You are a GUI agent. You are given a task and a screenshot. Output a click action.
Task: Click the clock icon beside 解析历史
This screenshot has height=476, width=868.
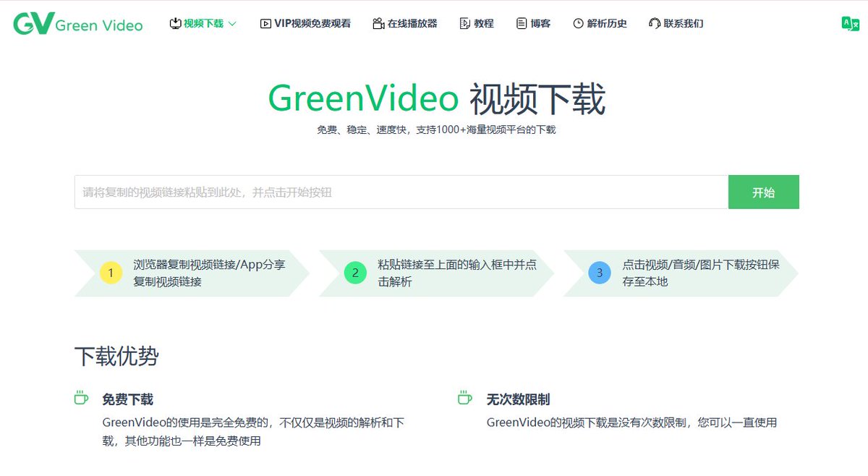click(578, 24)
